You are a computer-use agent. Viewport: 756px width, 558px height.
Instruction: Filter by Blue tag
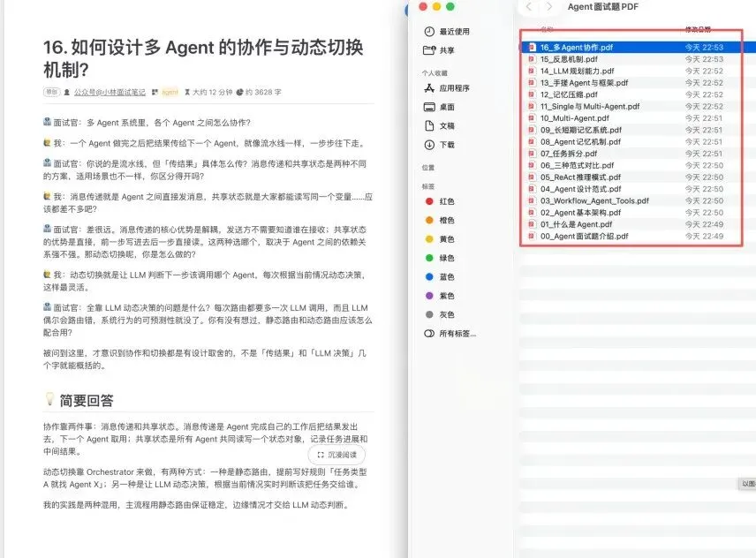click(x=440, y=276)
